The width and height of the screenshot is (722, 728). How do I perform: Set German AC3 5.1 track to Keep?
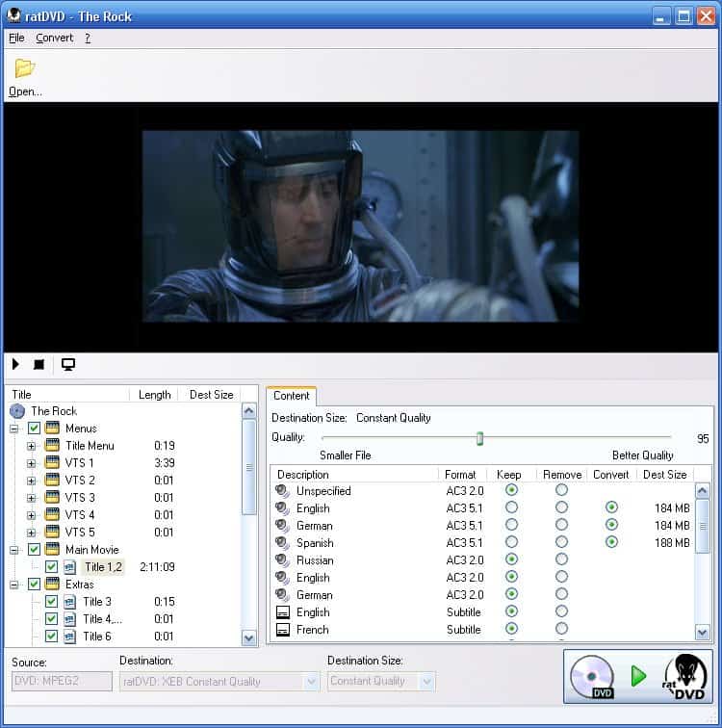click(511, 526)
